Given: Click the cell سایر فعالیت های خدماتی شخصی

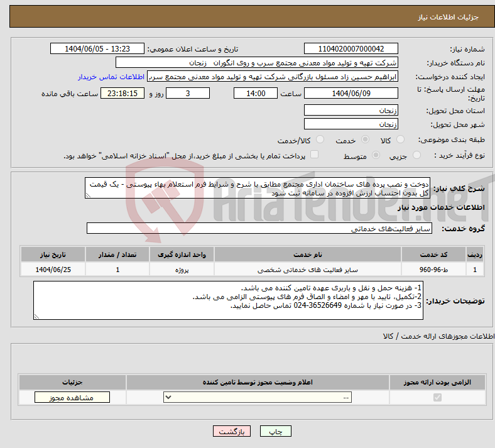Looking at the screenshot, I should click(x=307, y=270).
